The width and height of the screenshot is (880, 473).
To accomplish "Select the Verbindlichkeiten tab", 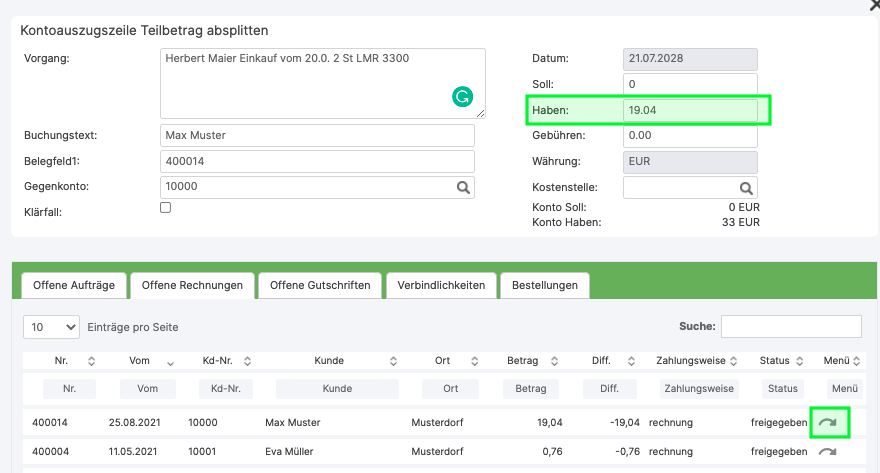I will coord(441,285).
